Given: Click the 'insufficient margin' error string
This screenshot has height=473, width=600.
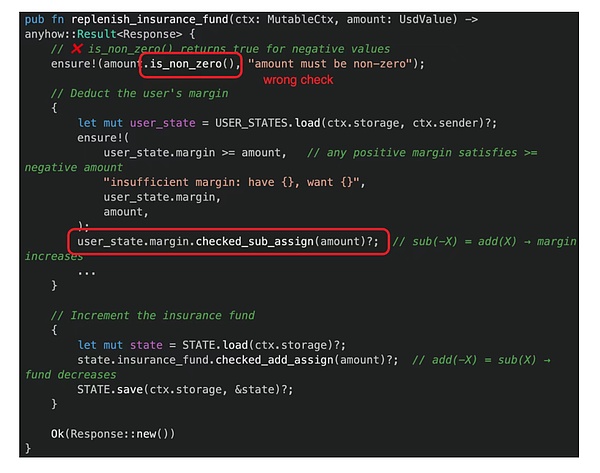Looking at the screenshot, I should click(x=231, y=181).
